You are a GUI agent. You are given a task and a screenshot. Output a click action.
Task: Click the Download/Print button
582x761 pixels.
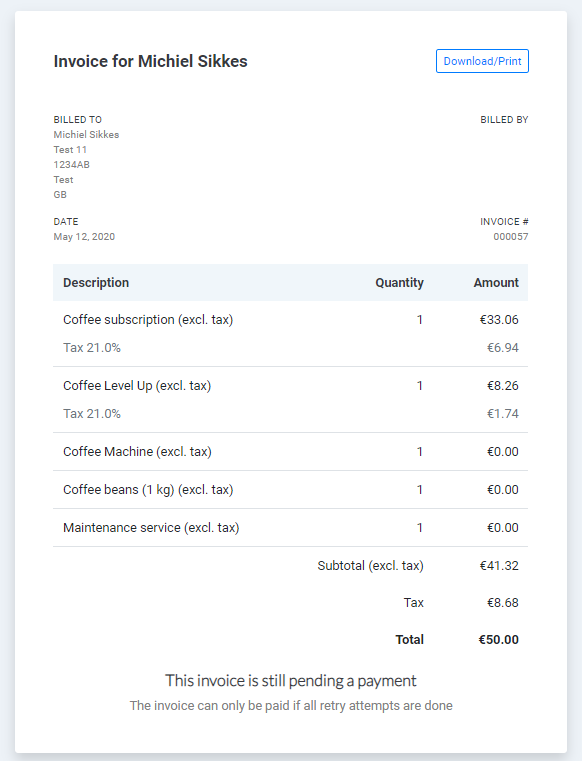coord(482,61)
